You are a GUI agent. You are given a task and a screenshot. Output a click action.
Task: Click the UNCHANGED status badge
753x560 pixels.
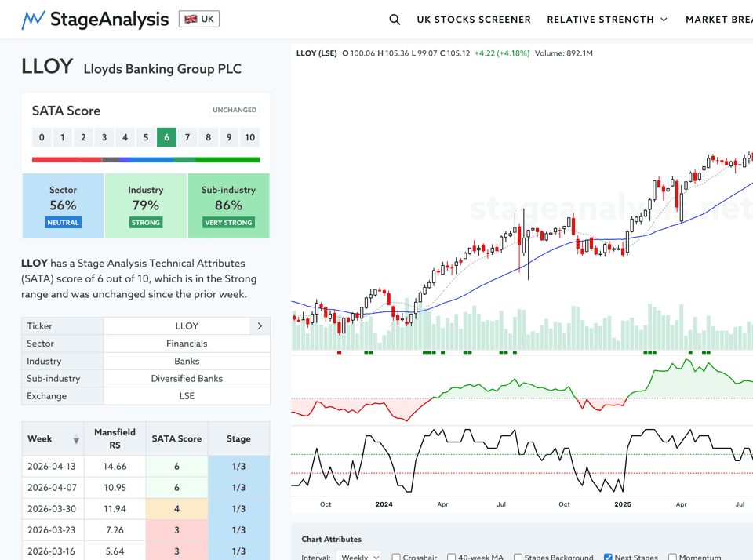coord(235,110)
